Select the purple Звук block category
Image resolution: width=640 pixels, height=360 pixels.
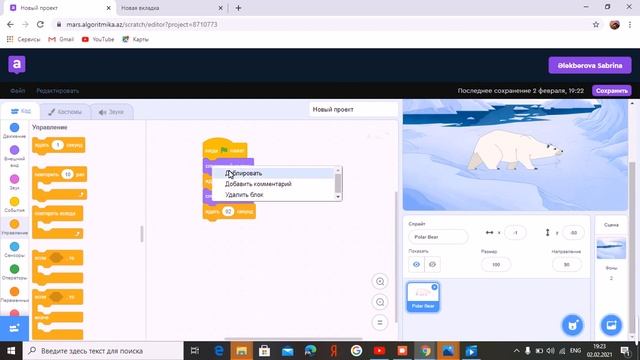pos(14,182)
